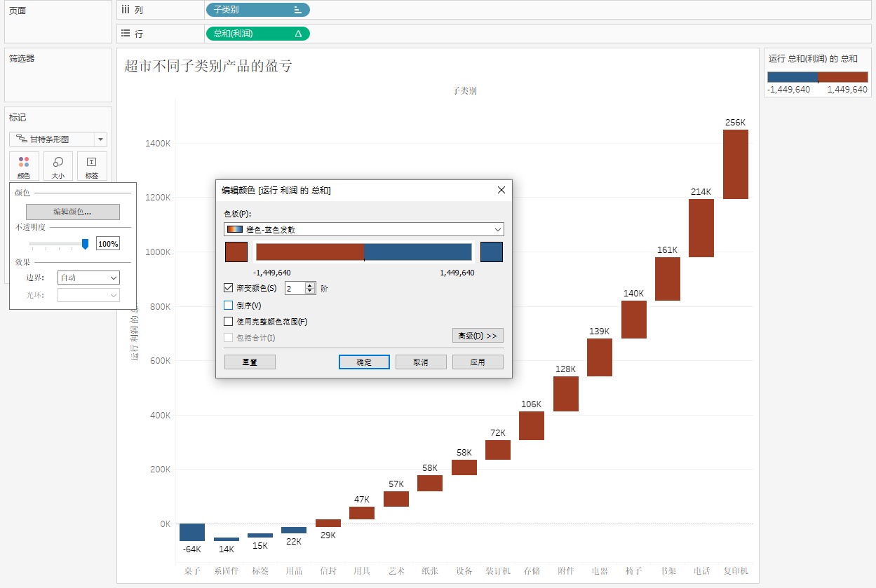Click the Rows (行) shelf icon
The height and width of the screenshot is (588, 876).
pyautogui.click(x=126, y=33)
